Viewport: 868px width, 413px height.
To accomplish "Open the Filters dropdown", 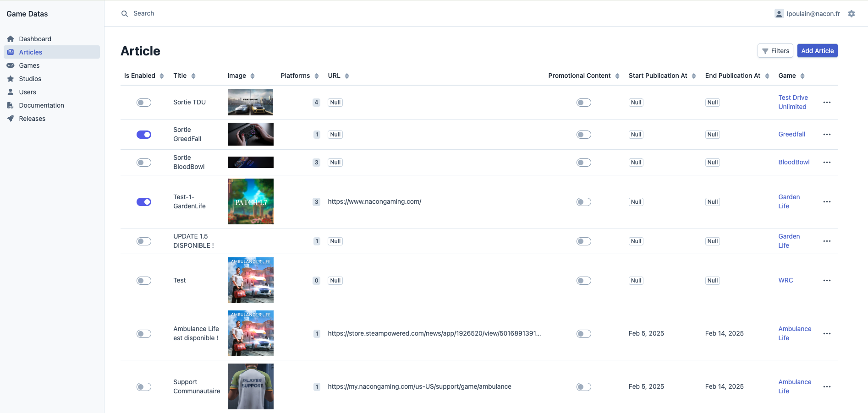I will (775, 51).
